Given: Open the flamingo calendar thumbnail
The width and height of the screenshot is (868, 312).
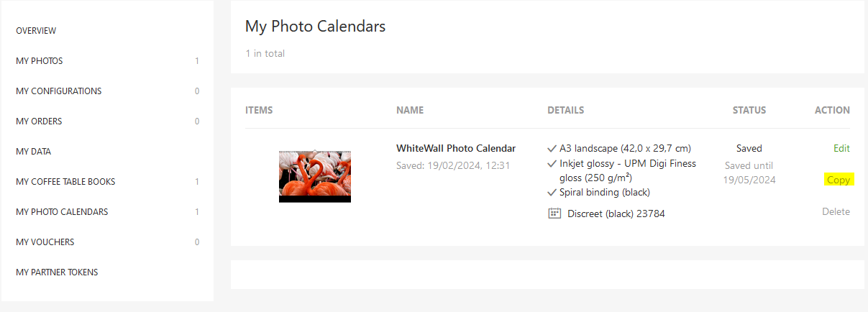Looking at the screenshot, I should coord(315,176).
